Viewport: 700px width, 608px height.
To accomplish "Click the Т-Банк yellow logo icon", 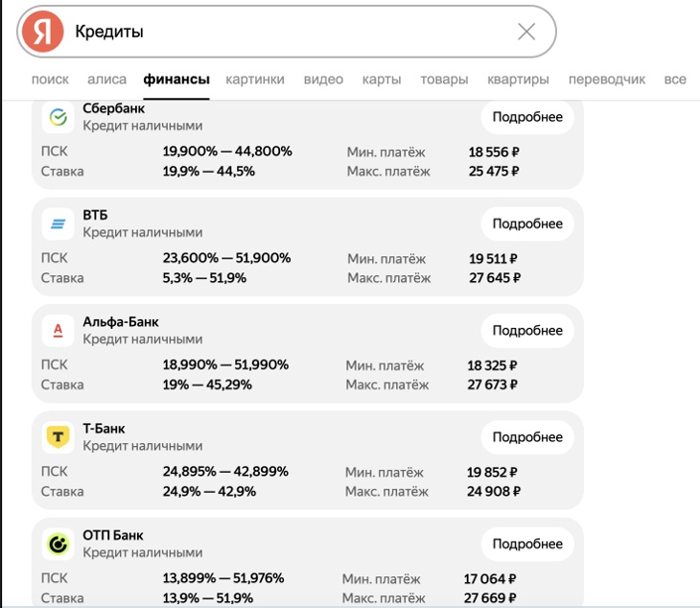I will pos(58,437).
